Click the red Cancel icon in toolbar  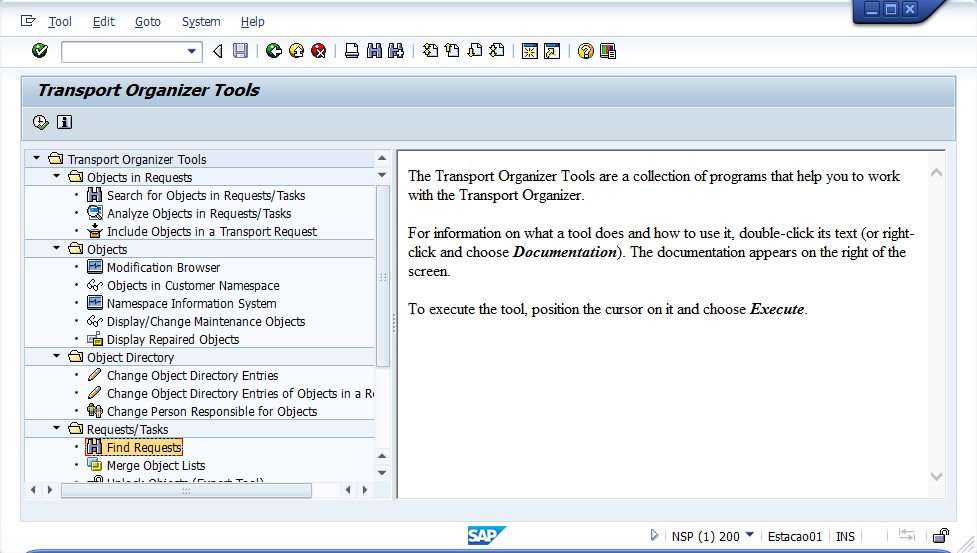pos(319,51)
